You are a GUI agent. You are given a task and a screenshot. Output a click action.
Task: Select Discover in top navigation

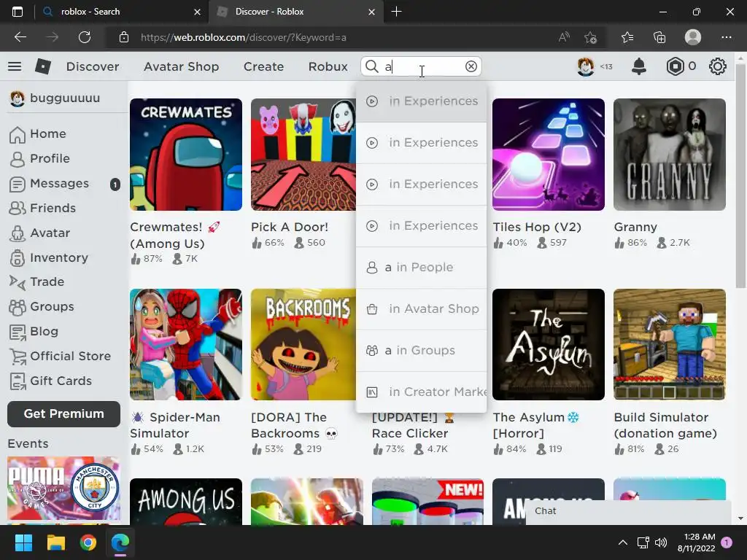(93, 66)
